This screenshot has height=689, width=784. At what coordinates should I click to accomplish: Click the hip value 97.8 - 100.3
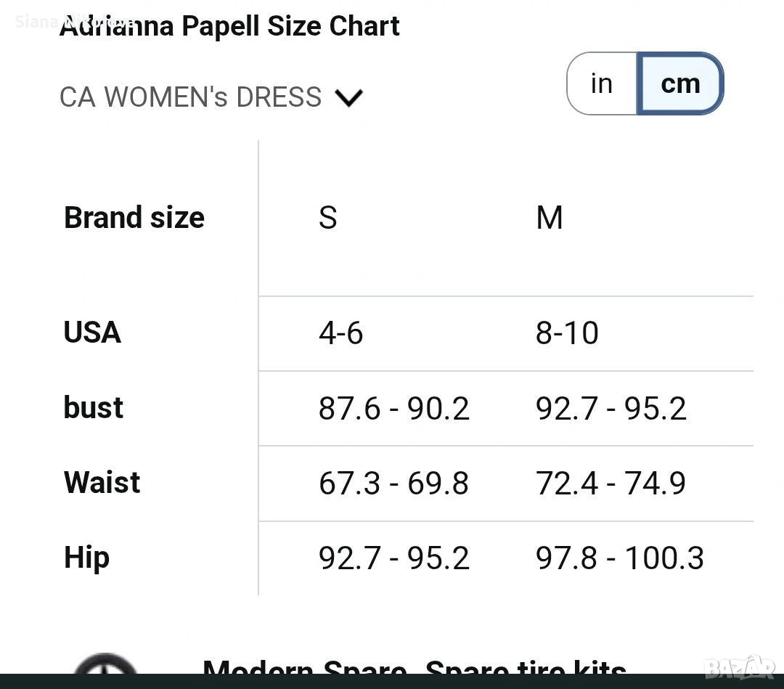tap(620, 558)
